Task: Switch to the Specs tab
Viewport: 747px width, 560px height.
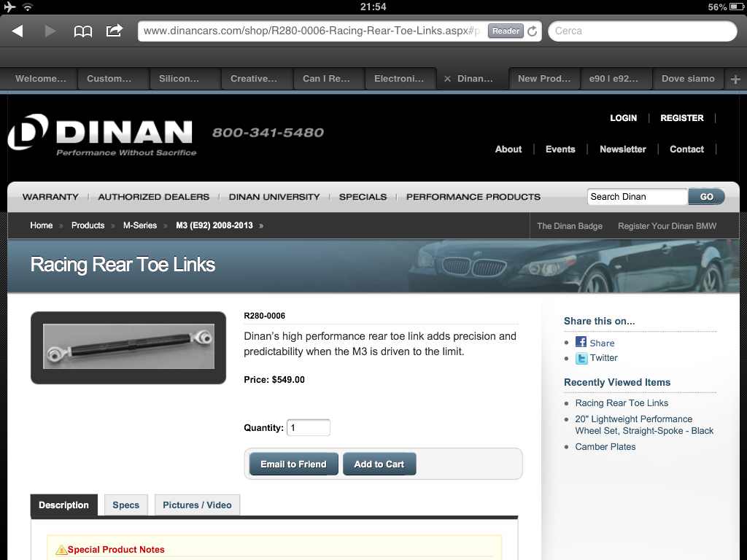Action: (x=125, y=505)
